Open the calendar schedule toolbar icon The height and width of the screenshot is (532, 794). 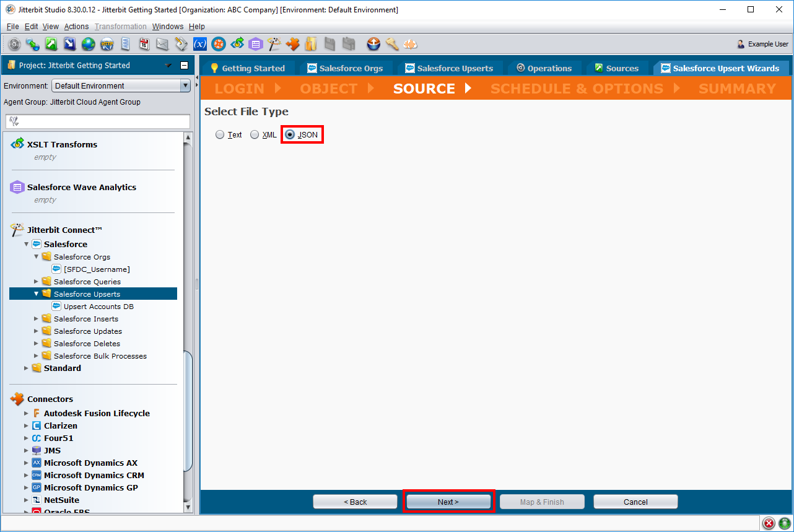click(x=144, y=44)
